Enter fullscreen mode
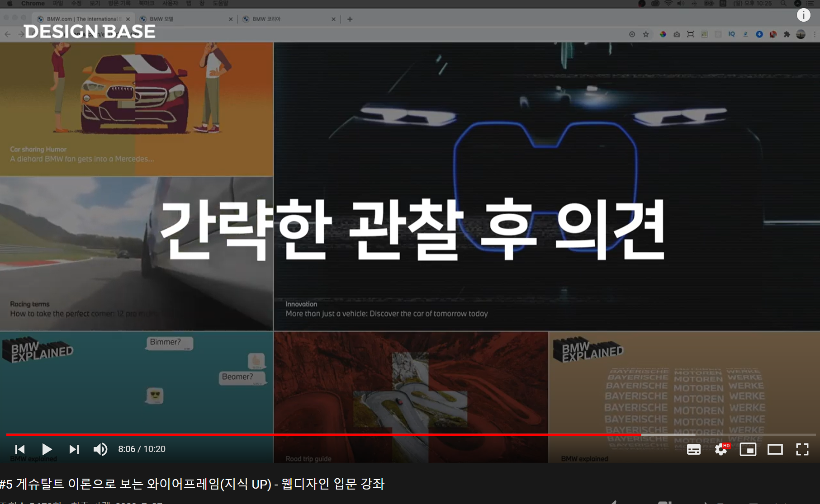 (802, 449)
